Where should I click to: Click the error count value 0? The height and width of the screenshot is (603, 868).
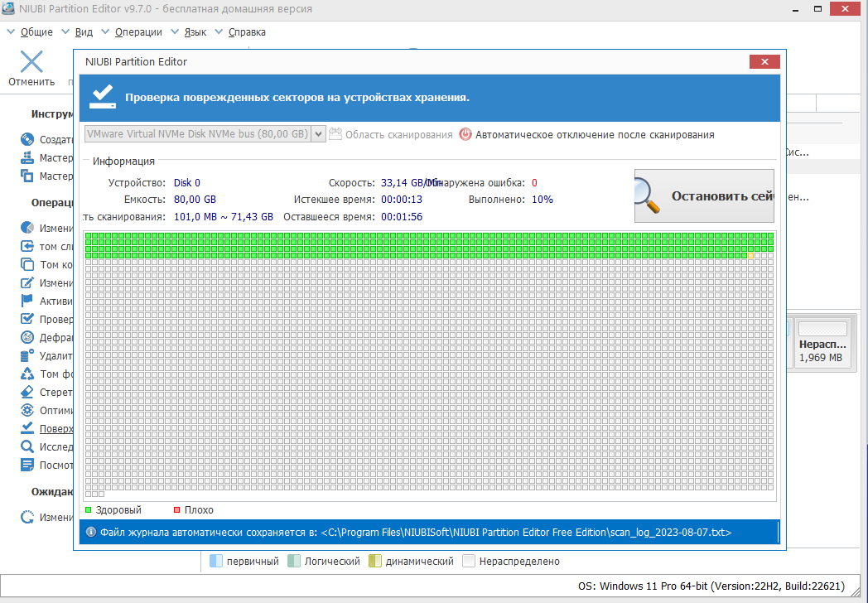[534, 183]
